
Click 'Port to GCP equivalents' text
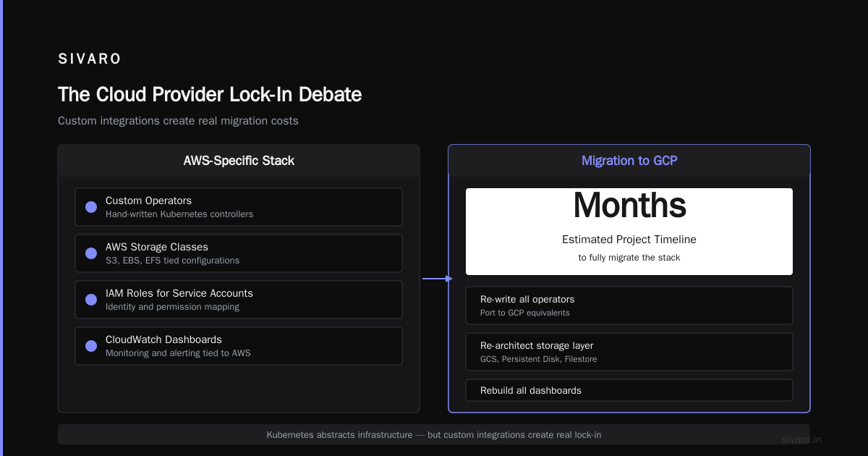coord(525,313)
